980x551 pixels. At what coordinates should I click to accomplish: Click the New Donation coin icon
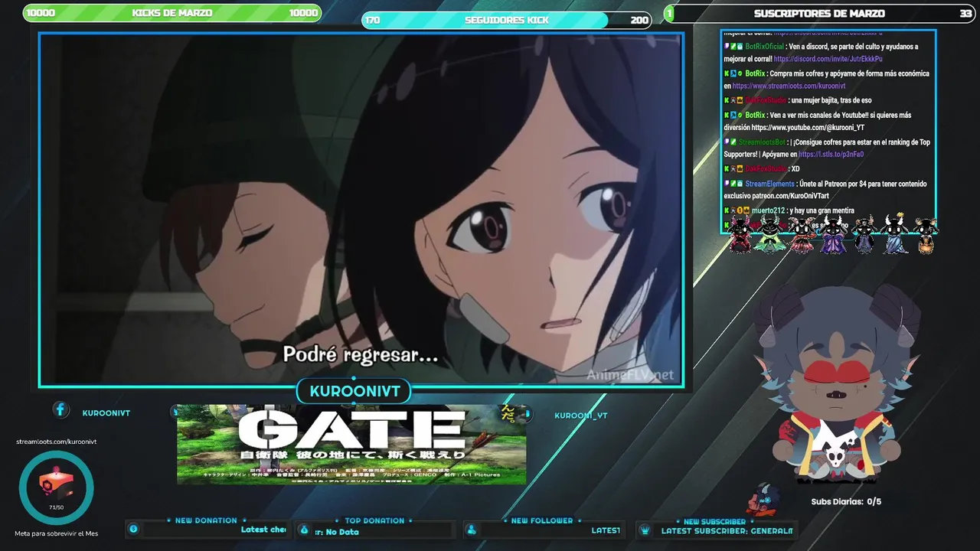click(x=133, y=529)
